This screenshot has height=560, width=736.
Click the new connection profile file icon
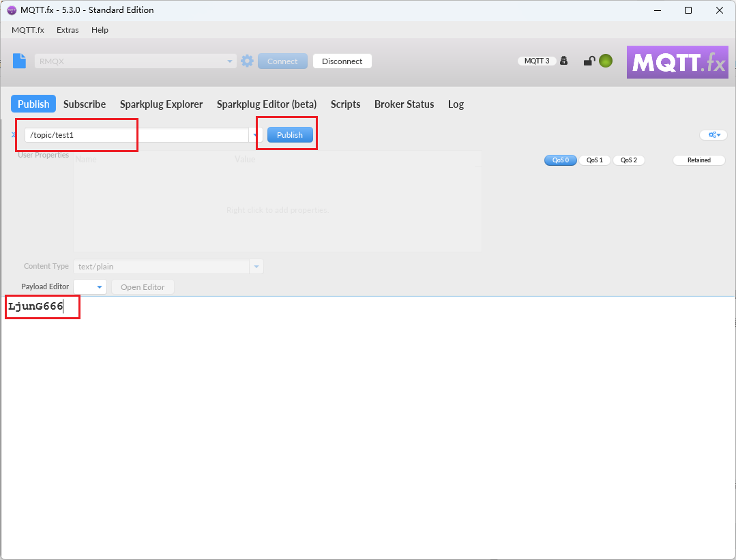tap(19, 61)
